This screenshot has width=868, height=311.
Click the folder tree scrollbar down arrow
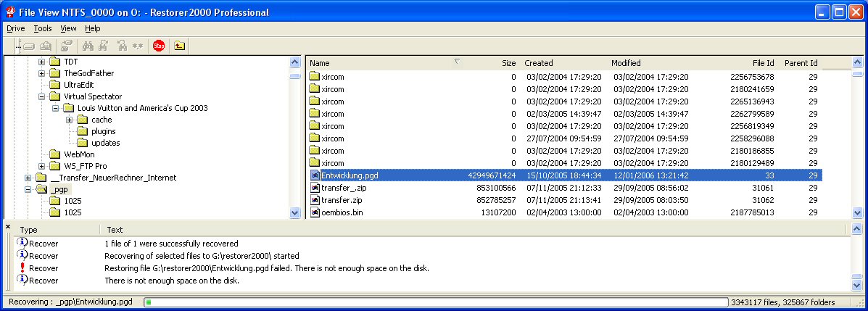pos(295,212)
